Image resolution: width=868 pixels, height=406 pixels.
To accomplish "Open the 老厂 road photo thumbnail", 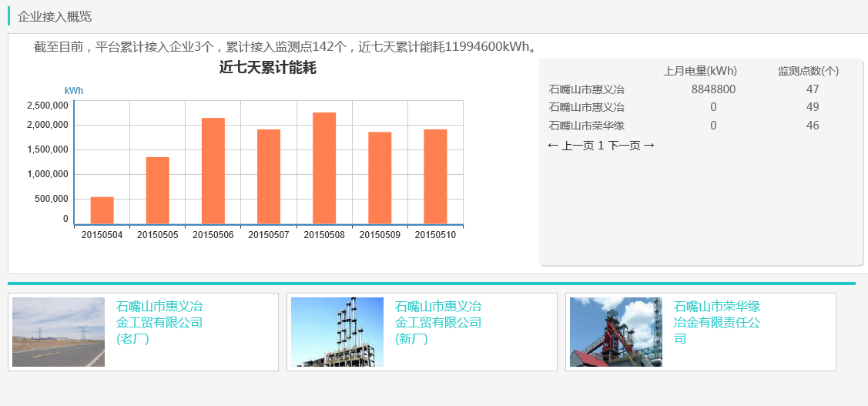I will click(x=59, y=332).
